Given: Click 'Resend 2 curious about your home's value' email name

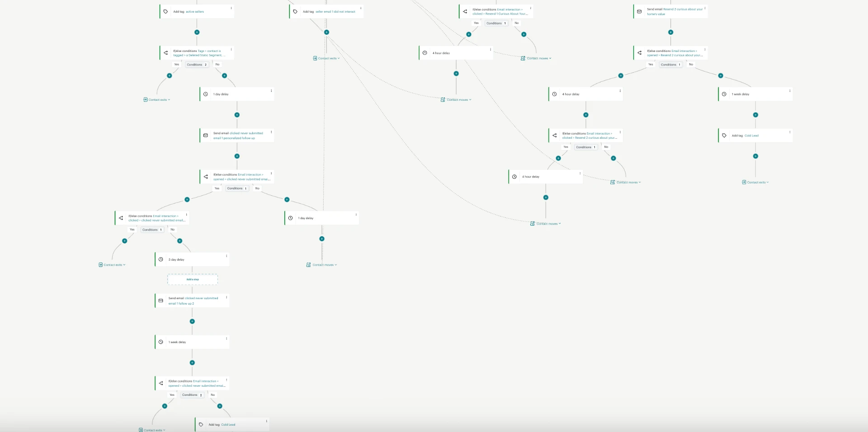Looking at the screenshot, I should tap(675, 12).
